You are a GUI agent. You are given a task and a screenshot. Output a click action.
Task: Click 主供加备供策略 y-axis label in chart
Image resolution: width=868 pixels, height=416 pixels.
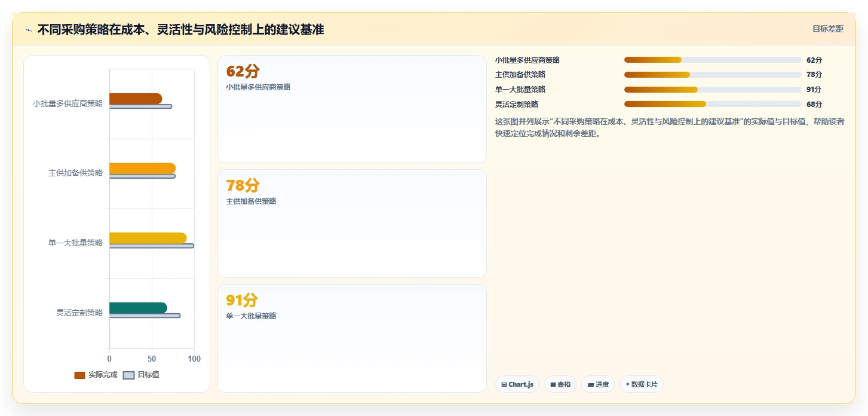(75, 173)
